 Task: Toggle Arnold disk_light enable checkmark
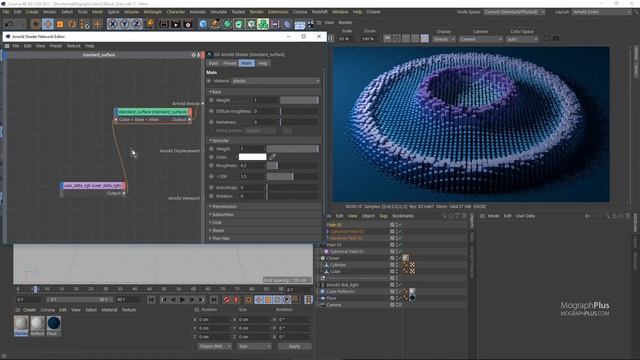click(400, 285)
